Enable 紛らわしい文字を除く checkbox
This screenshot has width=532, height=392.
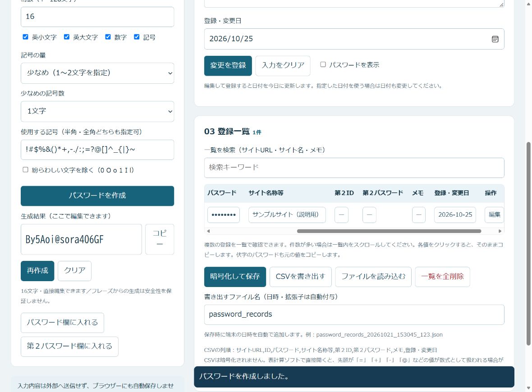tap(25, 169)
